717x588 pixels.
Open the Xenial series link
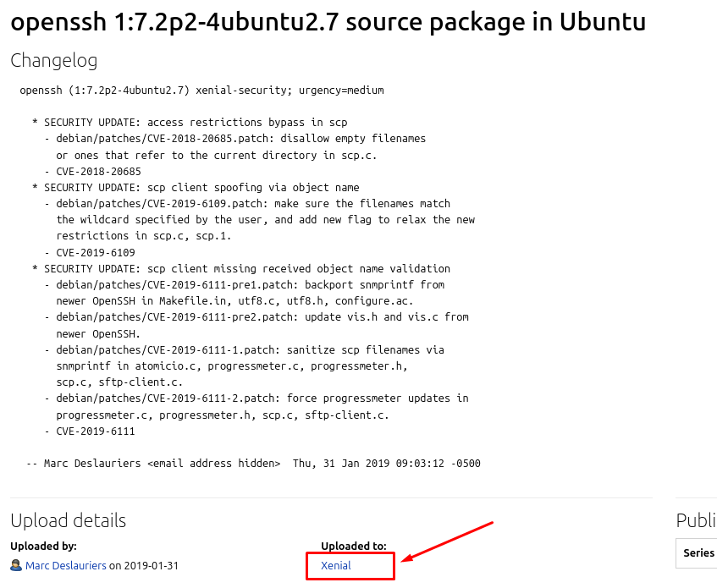[335, 565]
